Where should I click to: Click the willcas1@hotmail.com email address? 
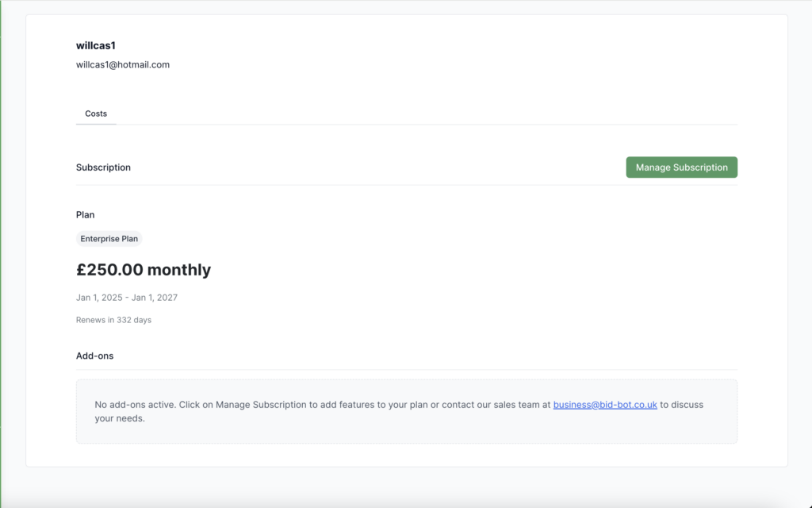pos(123,65)
